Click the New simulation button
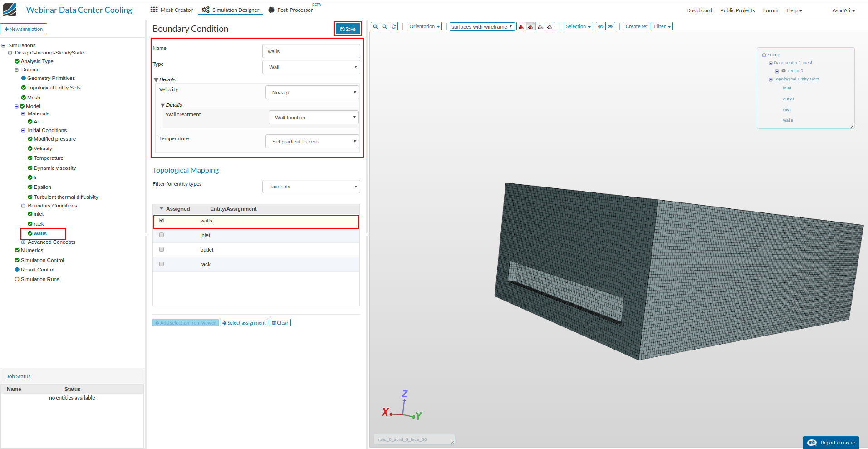The image size is (868, 449). [x=24, y=29]
